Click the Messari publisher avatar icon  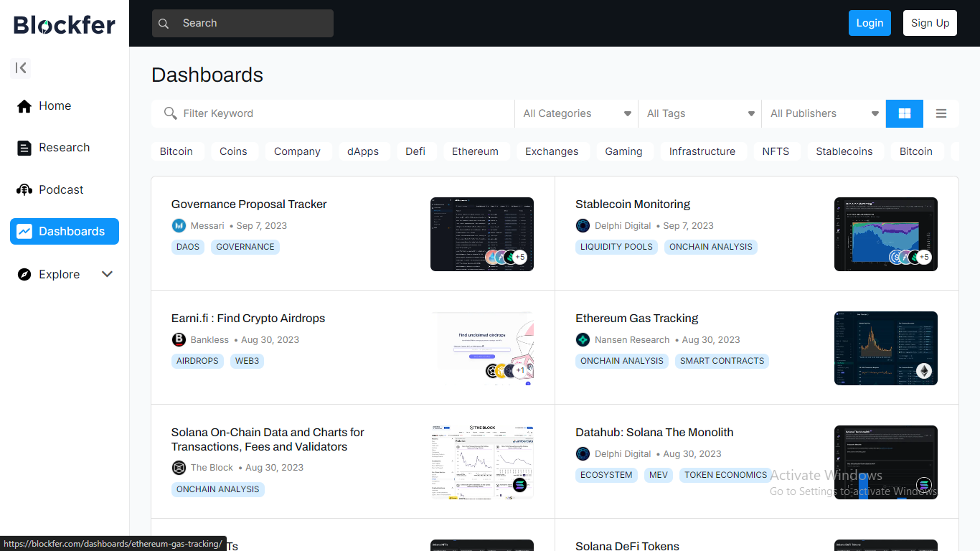[x=179, y=225]
